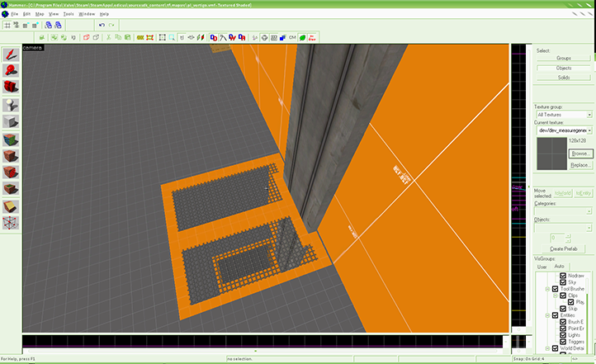Select the Apply Decals tool
This screenshot has height=364, width=596.
(x=11, y=173)
